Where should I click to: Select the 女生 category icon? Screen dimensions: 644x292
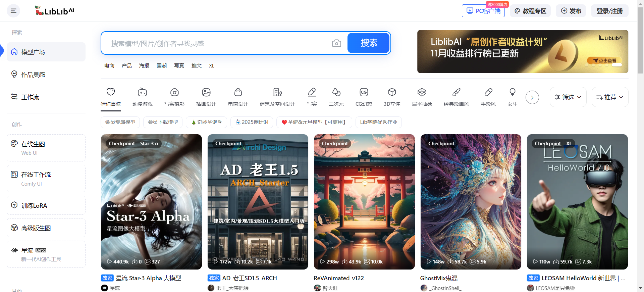point(513,97)
